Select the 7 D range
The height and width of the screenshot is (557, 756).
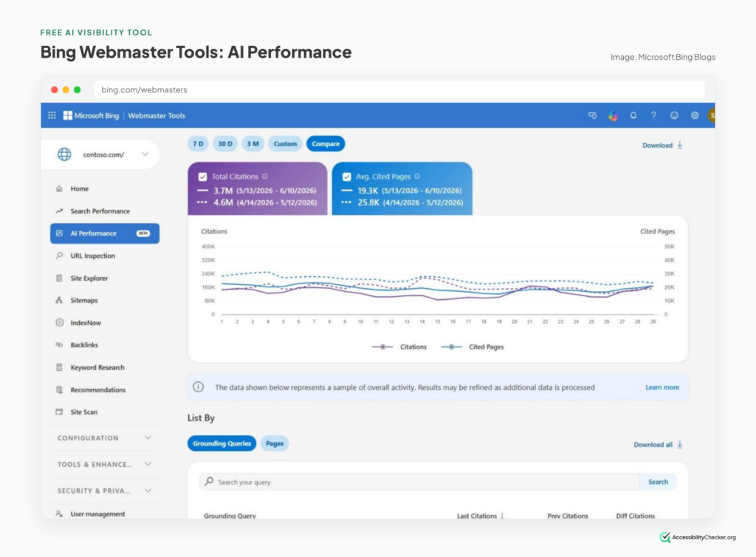[x=198, y=144]
